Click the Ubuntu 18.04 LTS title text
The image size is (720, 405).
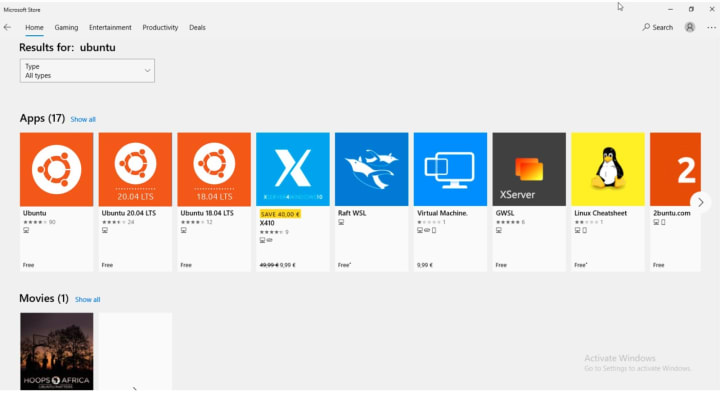click(x=207, y=213)
